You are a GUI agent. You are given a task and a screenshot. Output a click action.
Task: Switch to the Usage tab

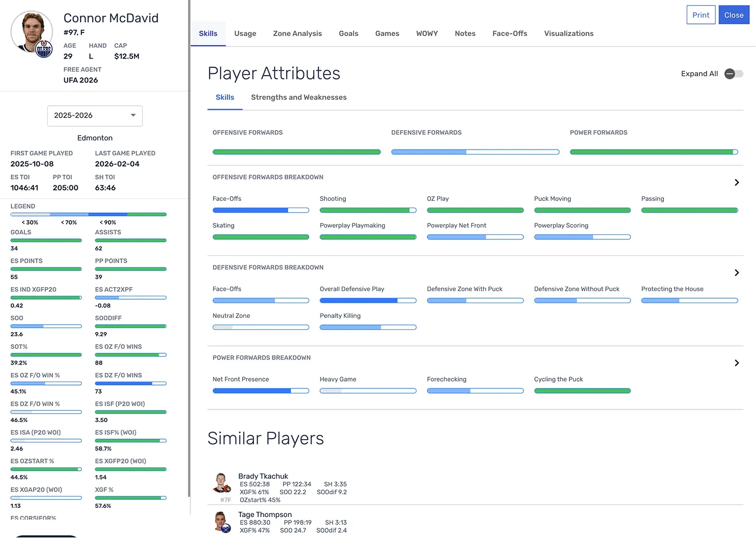(x=245, y=34)
